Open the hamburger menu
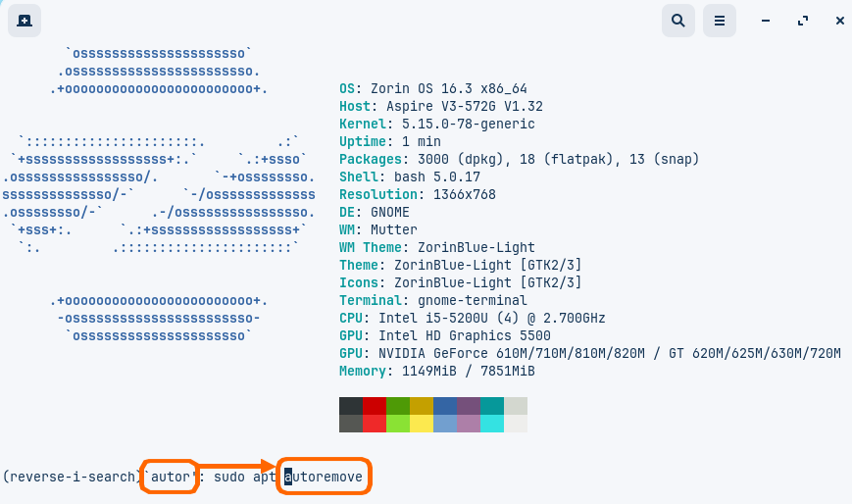The height and width of the screenshot is (504, 852). (x=719, y=20)
